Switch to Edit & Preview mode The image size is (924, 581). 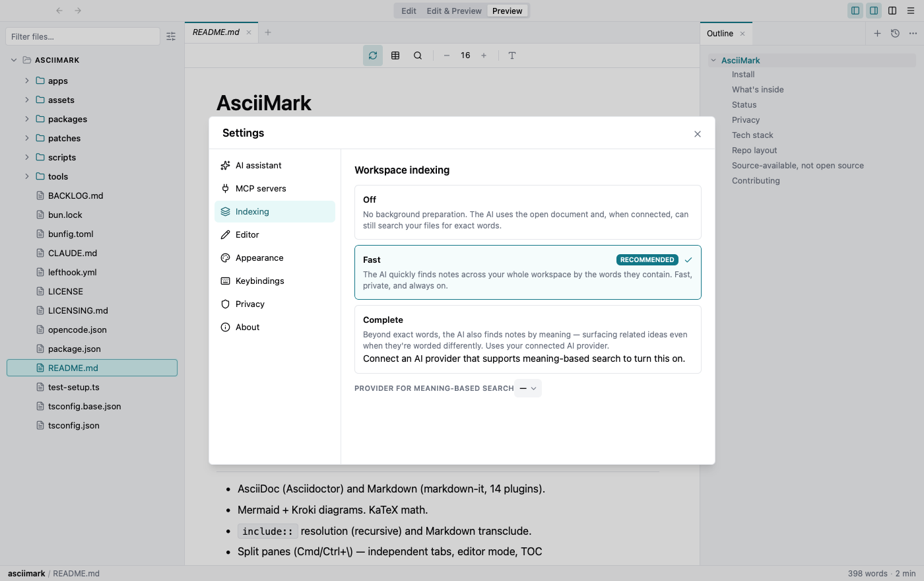pos(454,11)
